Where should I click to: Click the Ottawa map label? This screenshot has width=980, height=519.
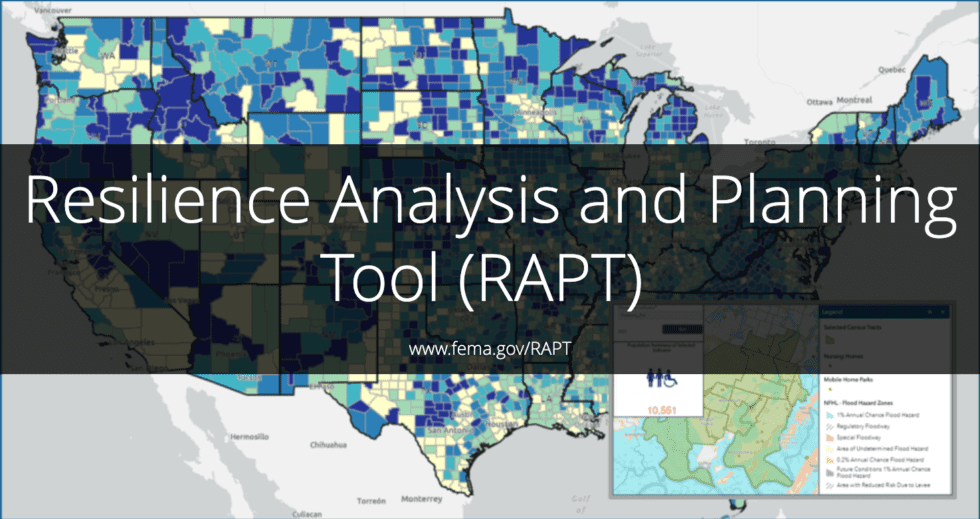(819, 101)
